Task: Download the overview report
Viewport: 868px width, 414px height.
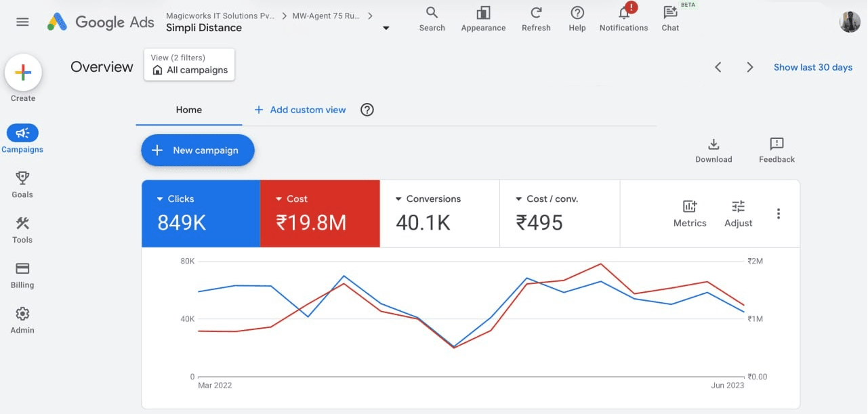Action: click(714, 150)
